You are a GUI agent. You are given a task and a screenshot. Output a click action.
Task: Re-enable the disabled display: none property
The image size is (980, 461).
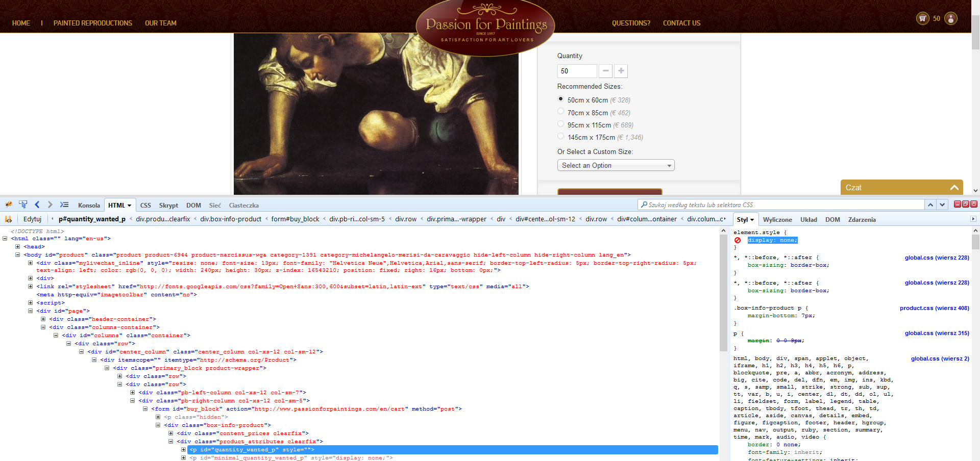click(738, 240)
